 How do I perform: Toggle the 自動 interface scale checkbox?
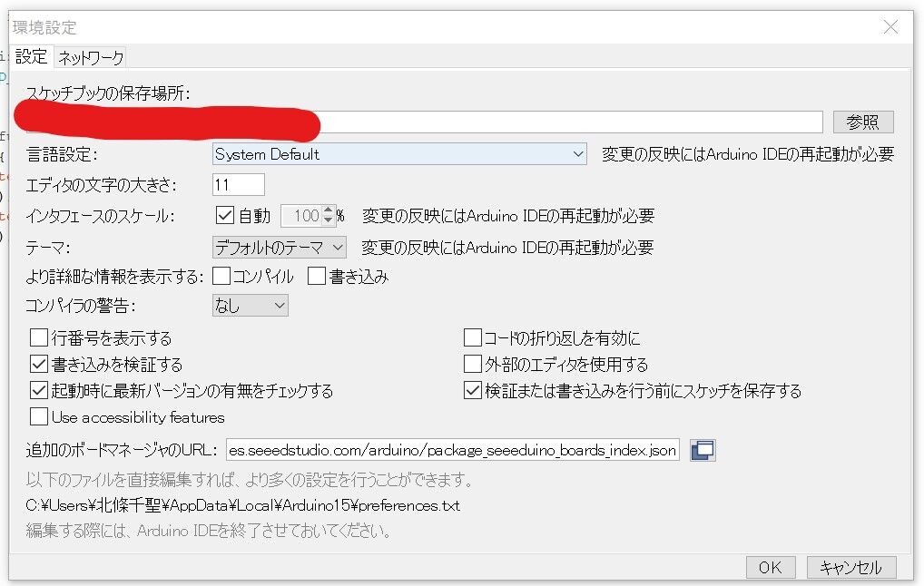tap(224, 216)
